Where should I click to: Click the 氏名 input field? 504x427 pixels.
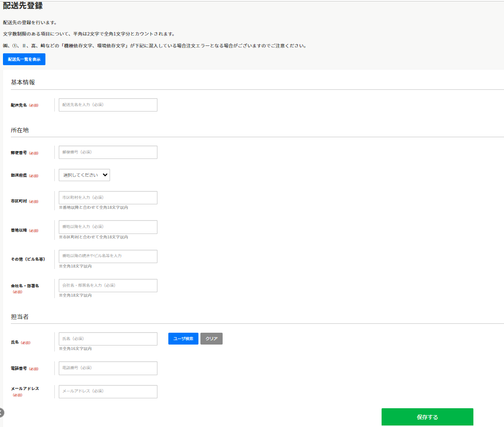point(108,339)
